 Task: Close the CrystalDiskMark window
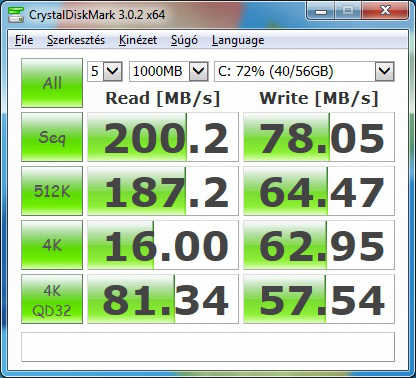coord(385,11)
